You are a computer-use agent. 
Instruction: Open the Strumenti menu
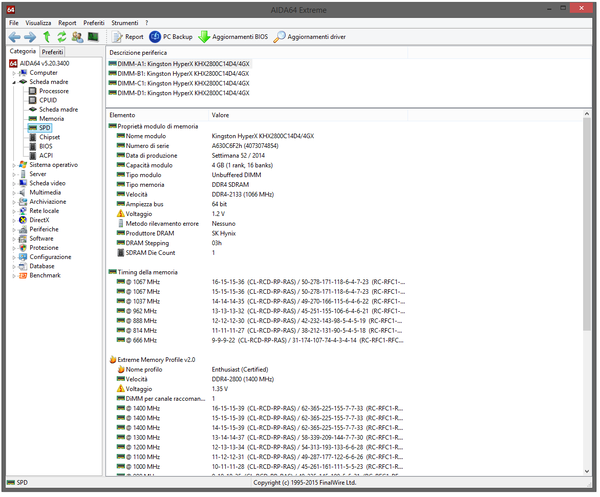[125, 23]
